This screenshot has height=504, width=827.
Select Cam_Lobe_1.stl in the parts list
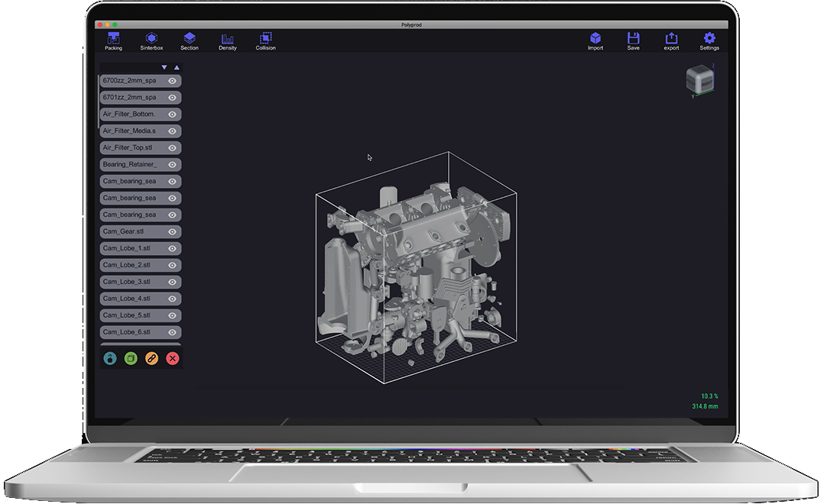point(130,249)
